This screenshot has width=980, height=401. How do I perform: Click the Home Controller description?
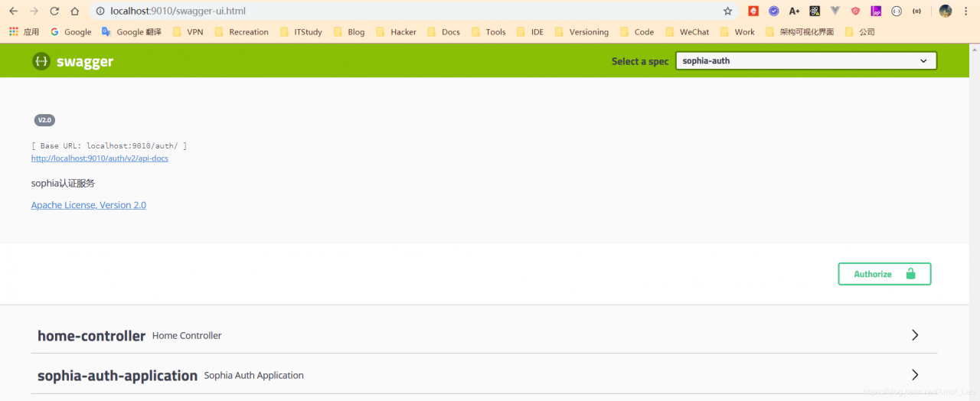[187, 336]
